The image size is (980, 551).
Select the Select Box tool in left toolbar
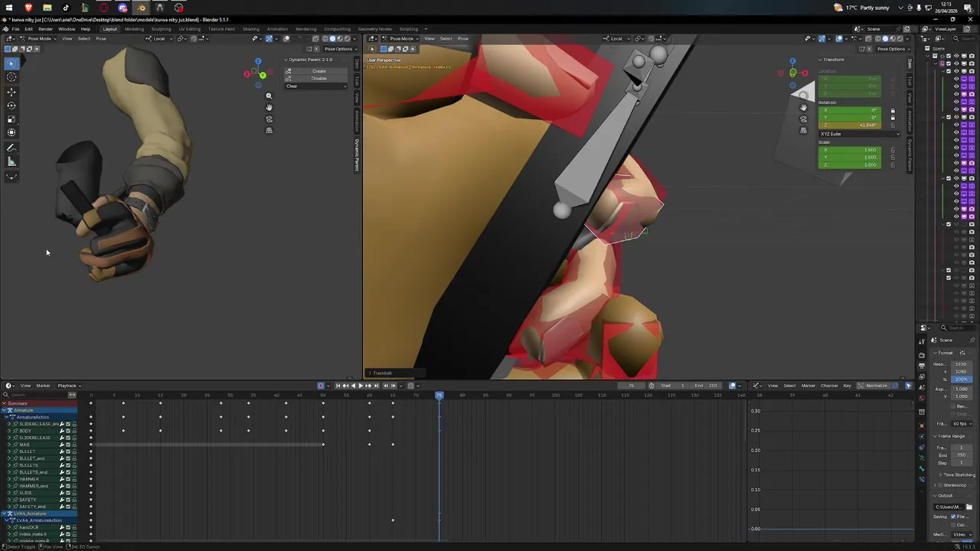click(11, 64)
